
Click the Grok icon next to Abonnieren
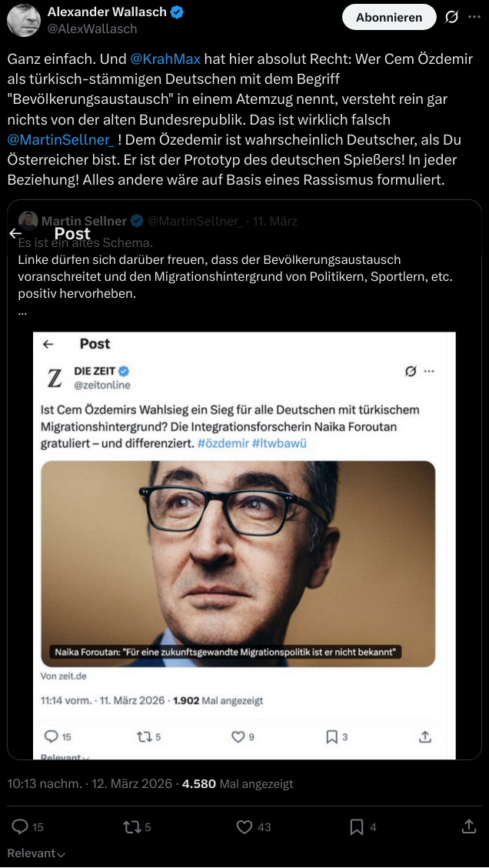point(452,17)
